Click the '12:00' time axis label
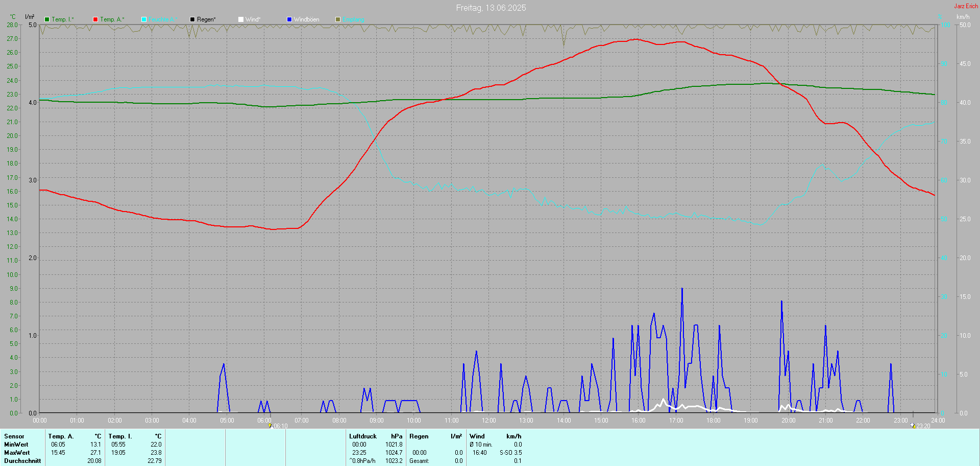The height and width of the screenshot is (466, 980). (489, 421)
